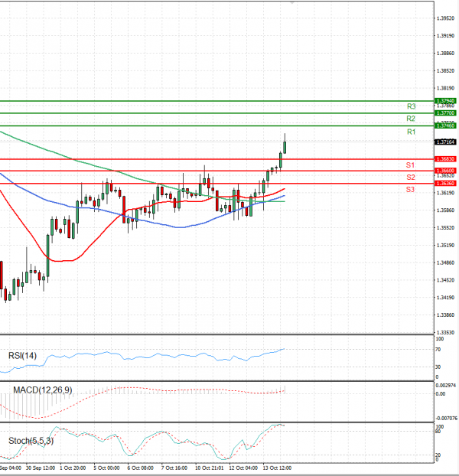The image size is (459, 476).
Task: Click the MACD scale value 0.00
Action: [441, 393]
